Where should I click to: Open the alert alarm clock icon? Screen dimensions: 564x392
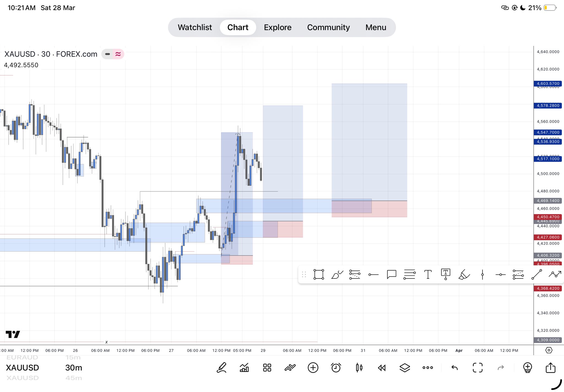click(x=336, y=367)
